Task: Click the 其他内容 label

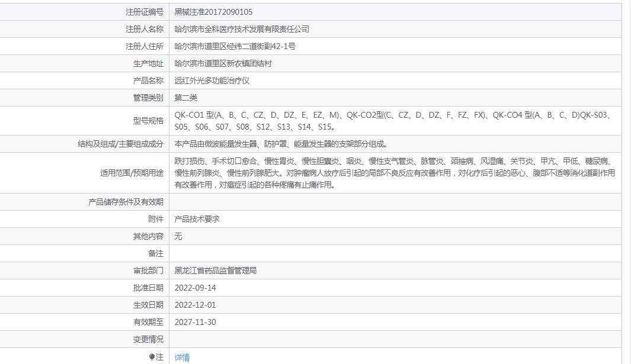Action: pyautogui.click(x=148, y=236)
